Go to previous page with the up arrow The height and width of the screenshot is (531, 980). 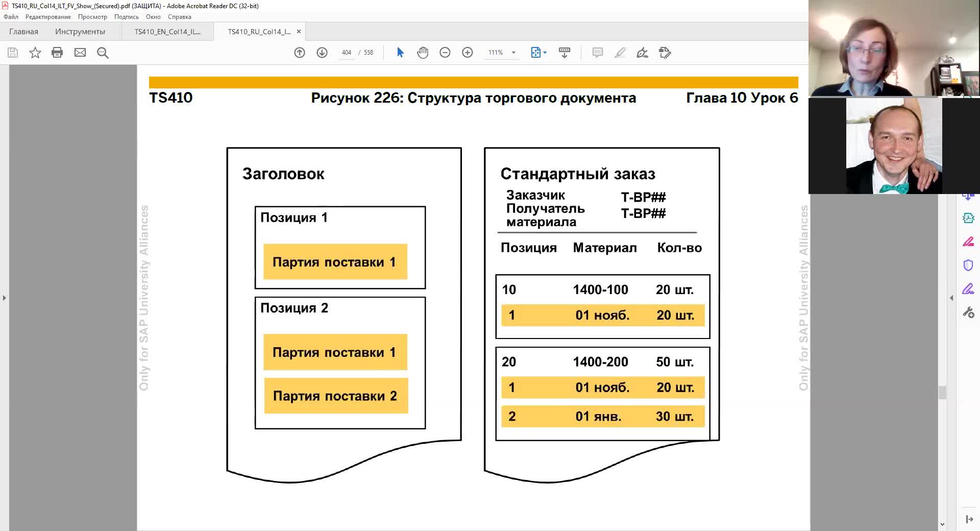pyautogui.click(x=300, y=53)
